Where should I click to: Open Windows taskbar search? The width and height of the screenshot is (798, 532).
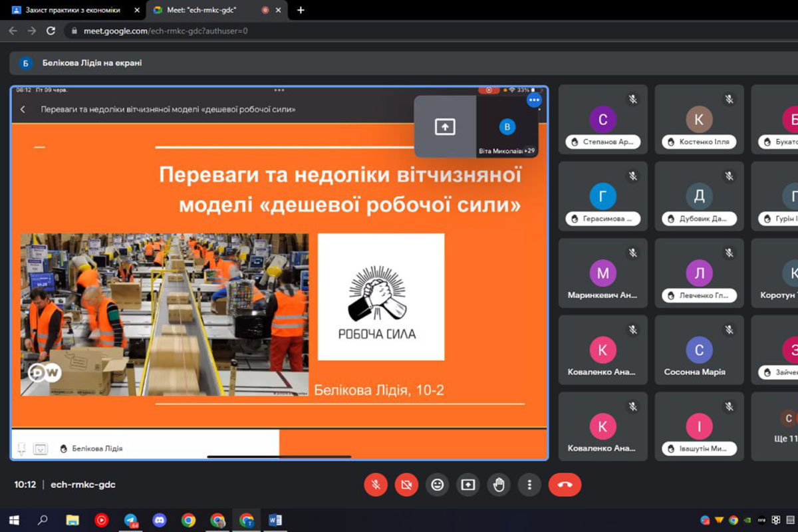(x=43, y=520)
